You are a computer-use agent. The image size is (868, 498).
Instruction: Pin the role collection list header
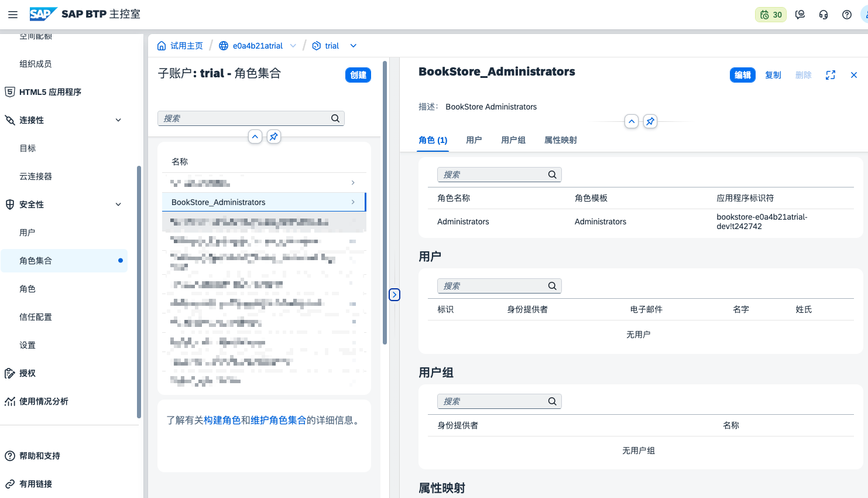(x=274, y=137)
